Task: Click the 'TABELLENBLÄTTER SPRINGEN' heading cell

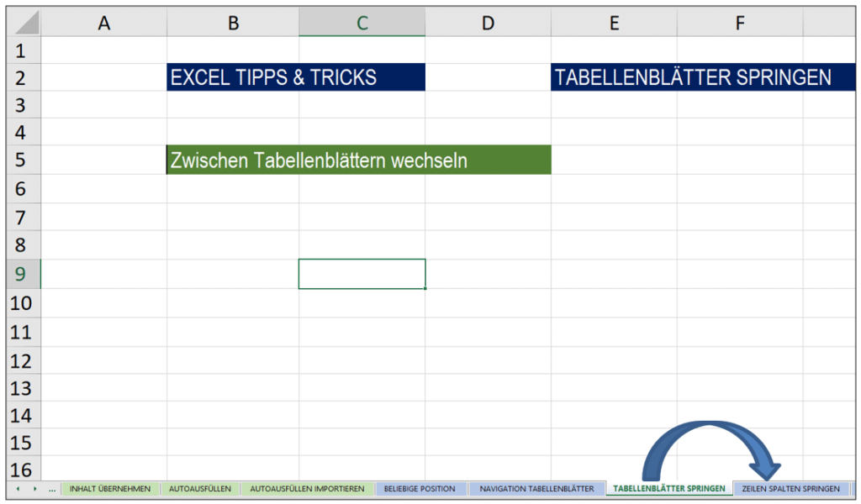Action: click(x=703, y=77)
